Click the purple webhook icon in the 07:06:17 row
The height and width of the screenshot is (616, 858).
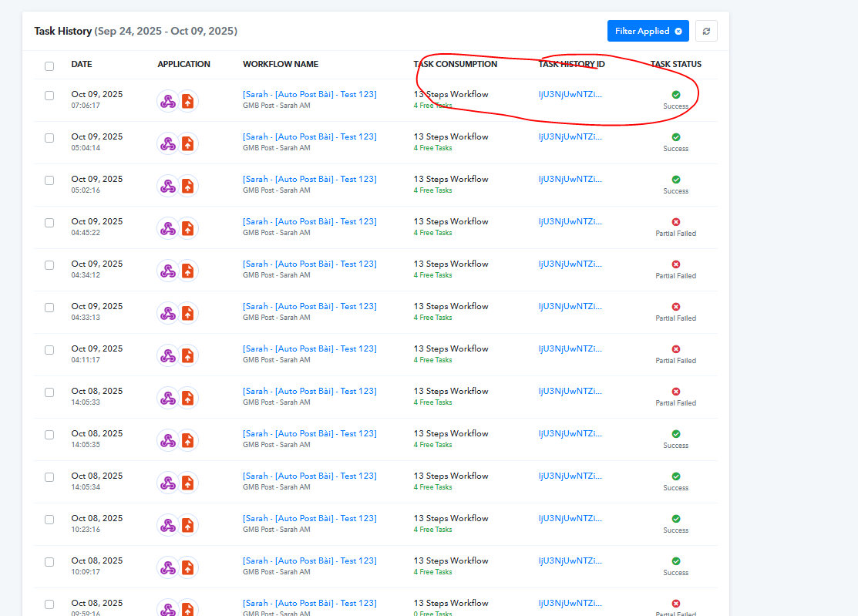167,101
